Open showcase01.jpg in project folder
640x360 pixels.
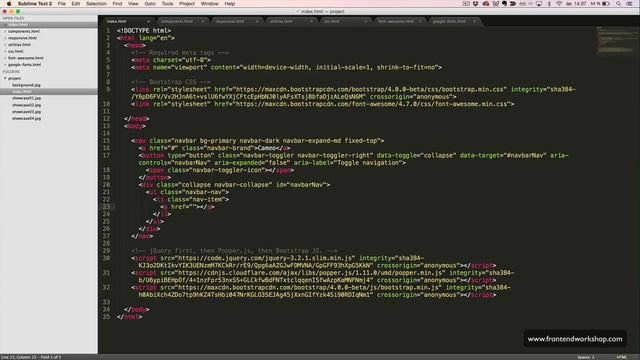coord(26,98)
